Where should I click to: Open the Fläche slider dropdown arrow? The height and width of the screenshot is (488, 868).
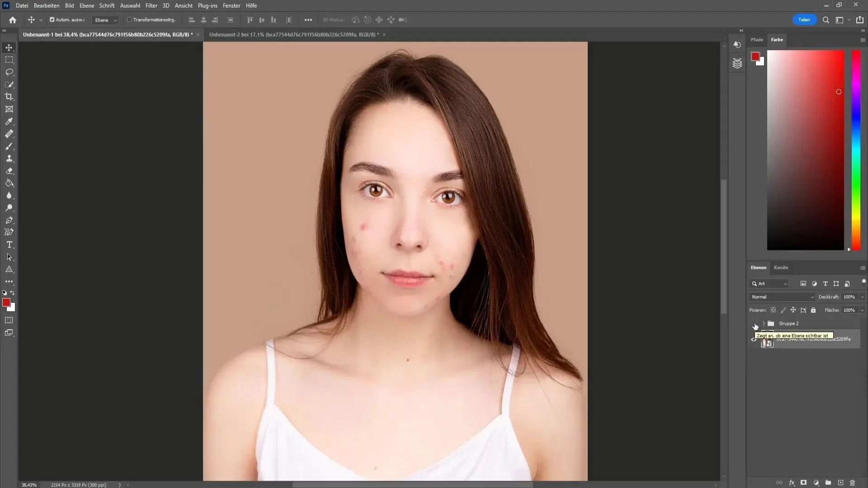pos(862,310)
